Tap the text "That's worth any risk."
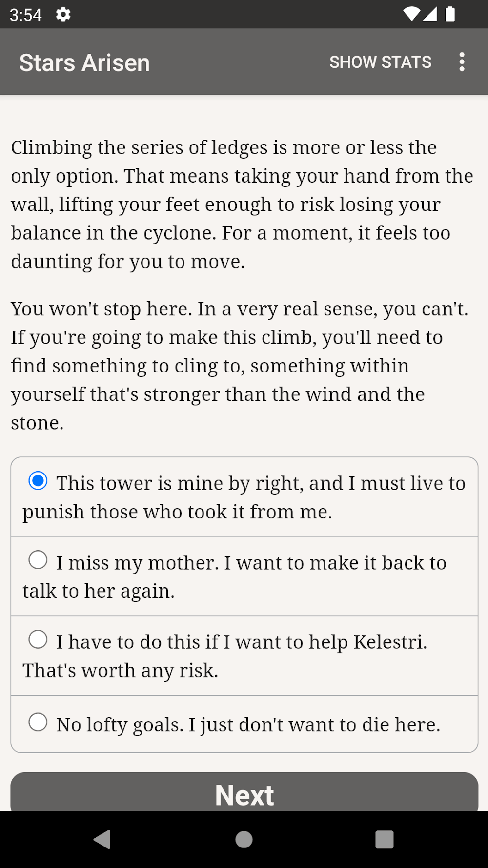This screenshot has width=488, height=868. [x=121, y=671]
